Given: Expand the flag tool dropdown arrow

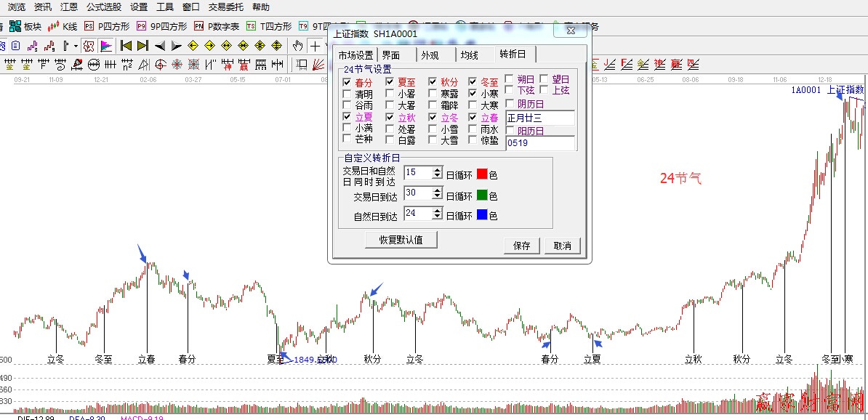Looking at the screenshot, I should click(76, 46).
